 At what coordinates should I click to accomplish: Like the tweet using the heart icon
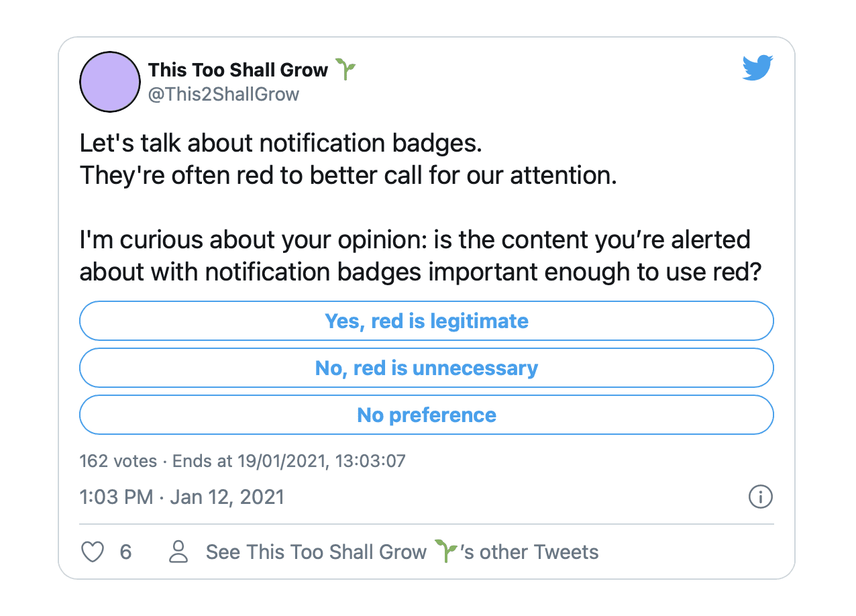click(92, 552)
